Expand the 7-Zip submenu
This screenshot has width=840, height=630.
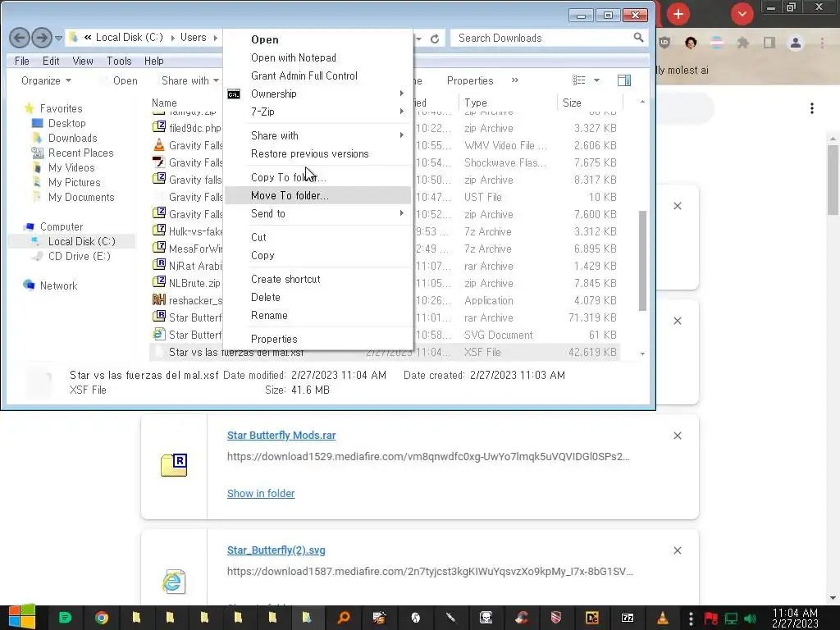tap(317, 112)
